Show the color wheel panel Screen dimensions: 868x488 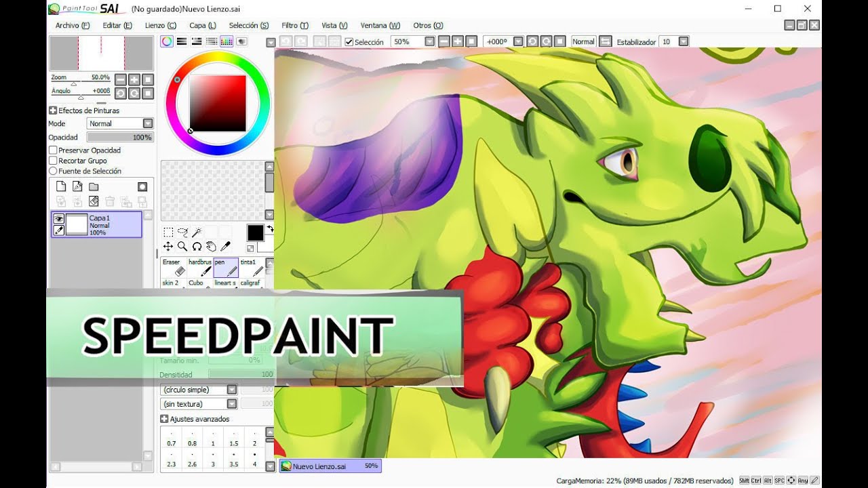[167, 41]
